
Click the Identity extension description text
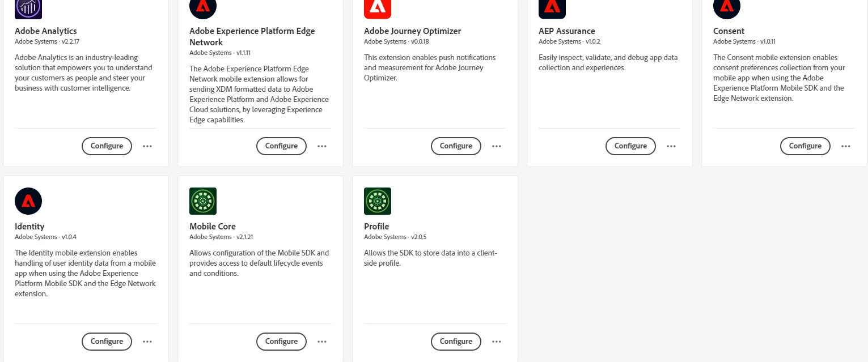(x=86, y=274)
